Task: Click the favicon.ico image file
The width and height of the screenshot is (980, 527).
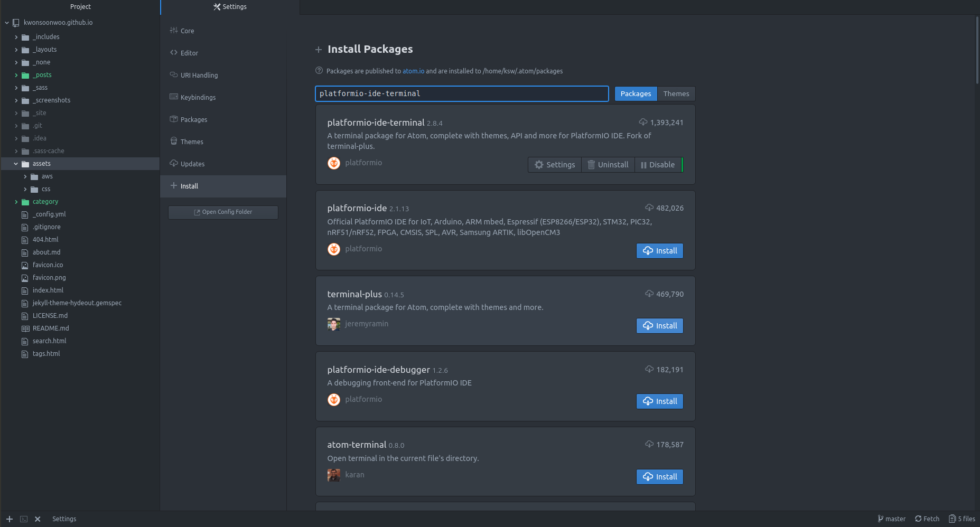Action: tap(48, 265)
